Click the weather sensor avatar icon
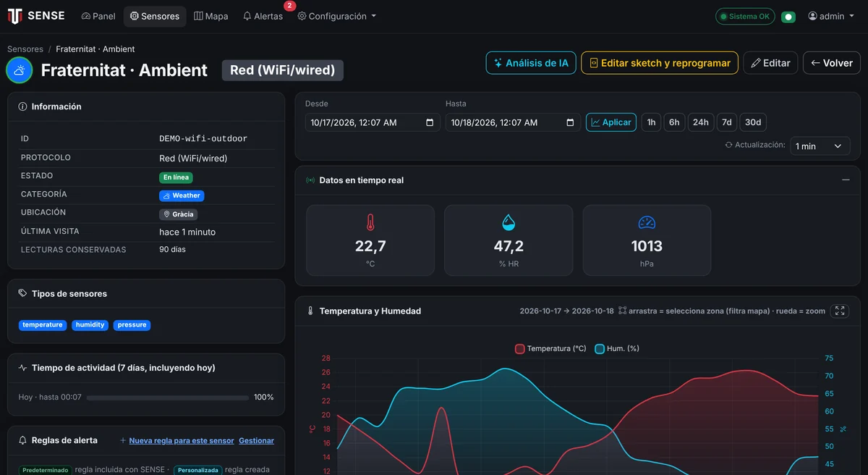Viewport: 868px width, 475px height. [20, 70]
